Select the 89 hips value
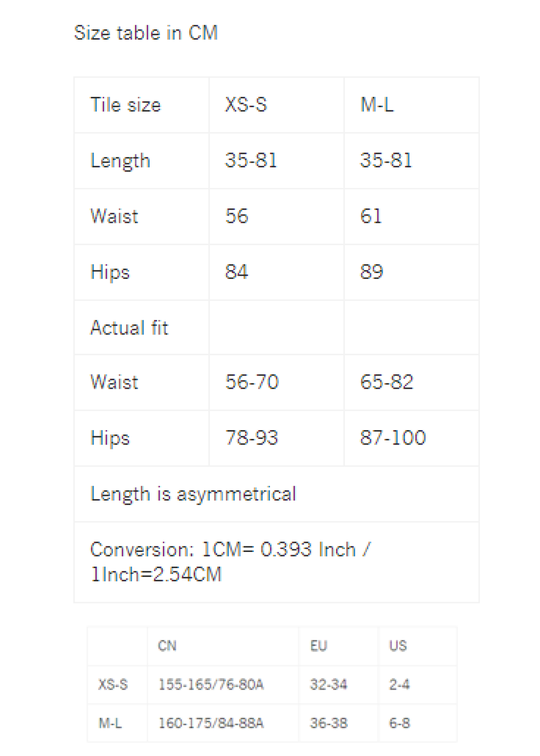540x756 pixels. pyautogui.click(x=372, y=272)
